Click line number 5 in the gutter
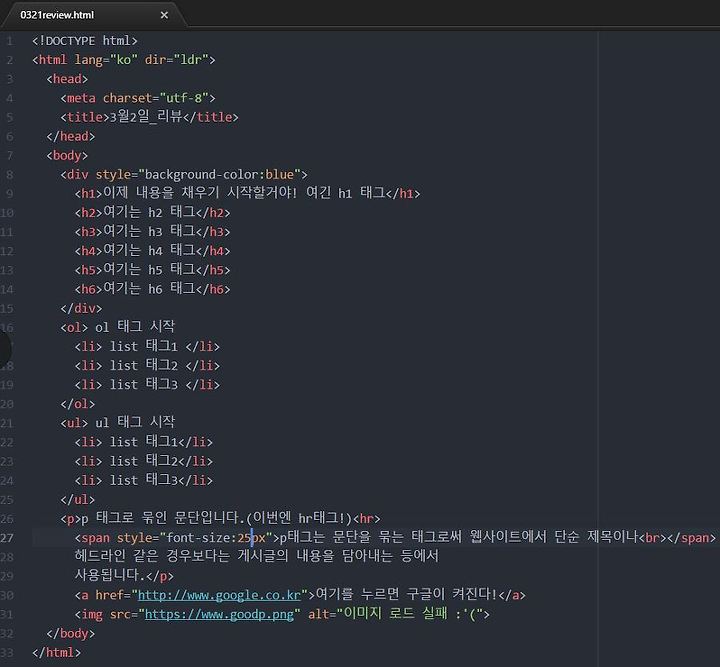This screenshot has width=720, height=667. [10, 117]
